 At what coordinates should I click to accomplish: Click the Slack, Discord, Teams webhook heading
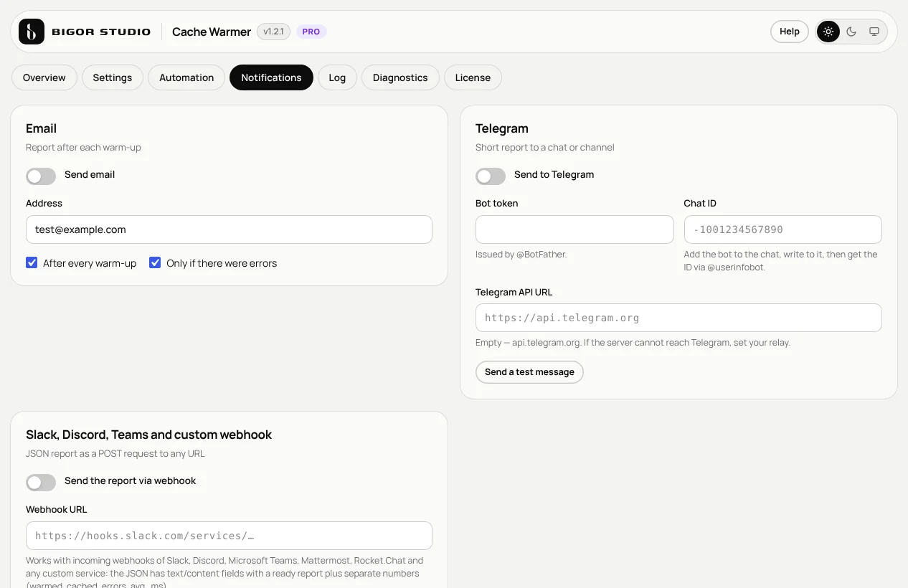148,435
